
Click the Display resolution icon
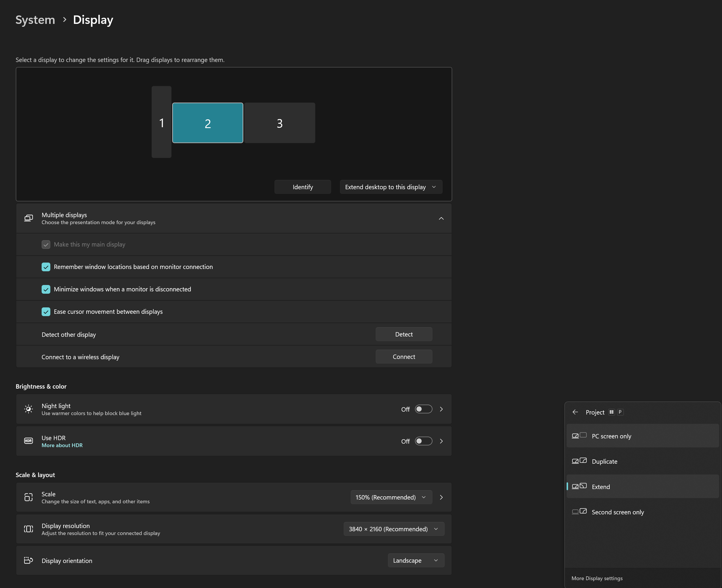29,529
